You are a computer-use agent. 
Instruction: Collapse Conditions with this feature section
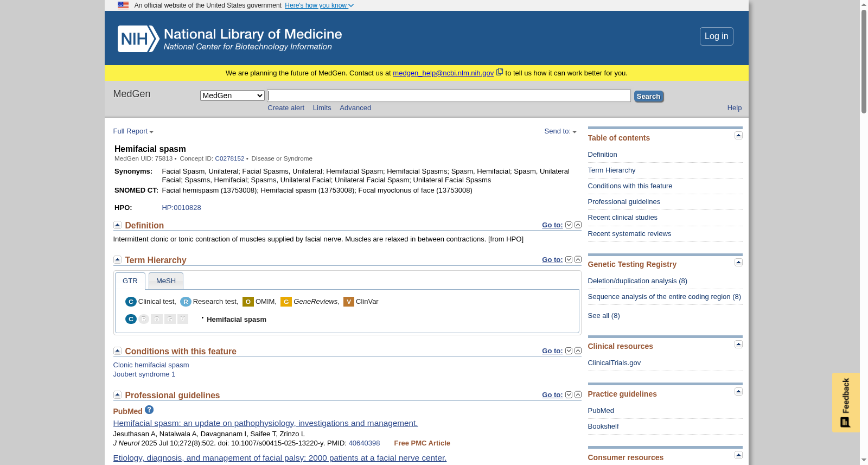pos(117,351)
